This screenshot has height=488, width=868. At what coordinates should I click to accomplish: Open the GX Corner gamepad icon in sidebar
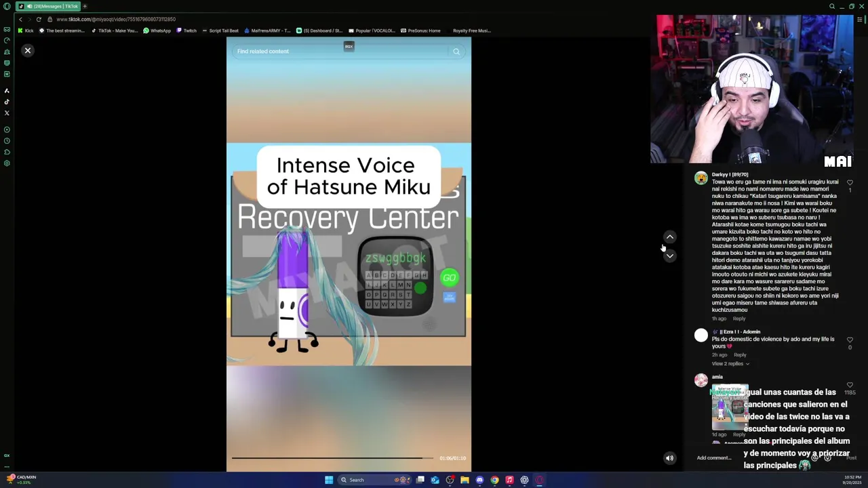point(7,29)
